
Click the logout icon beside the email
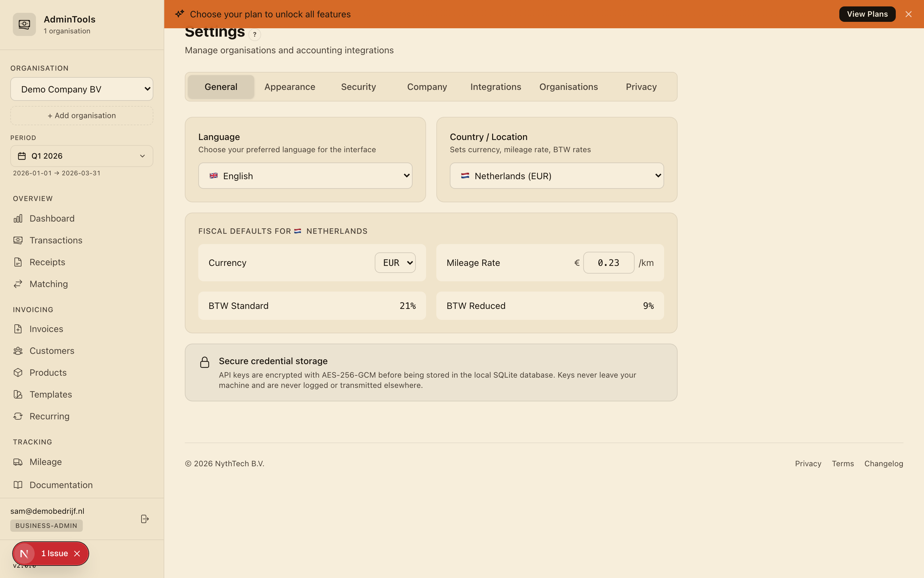tap(145, 519)
